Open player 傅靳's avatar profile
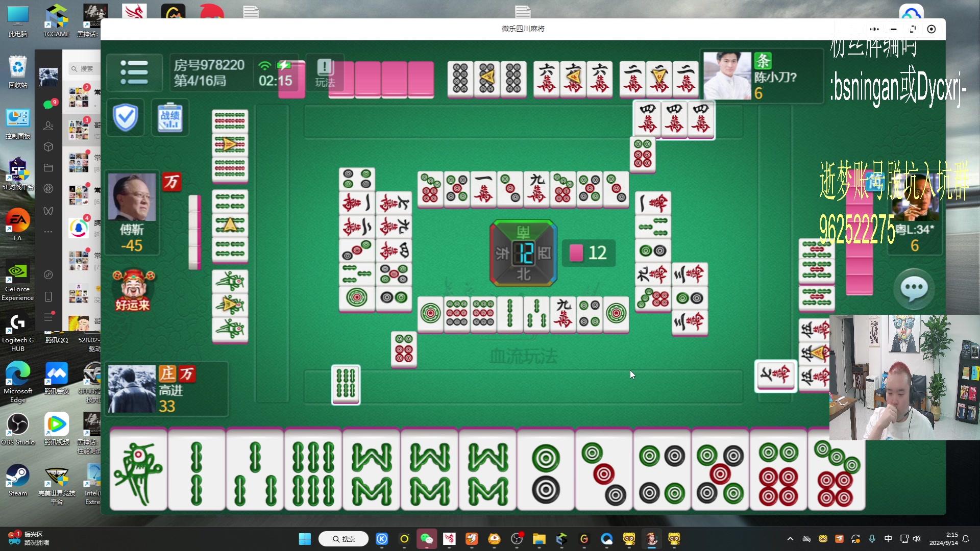Viewport: 980px width, 551px height. click(x=132, y=196)
